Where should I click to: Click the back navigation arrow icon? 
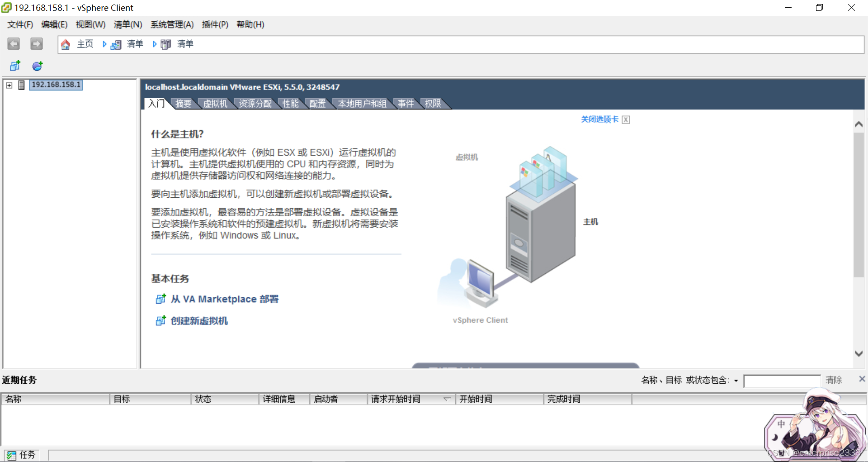point(14,44)
